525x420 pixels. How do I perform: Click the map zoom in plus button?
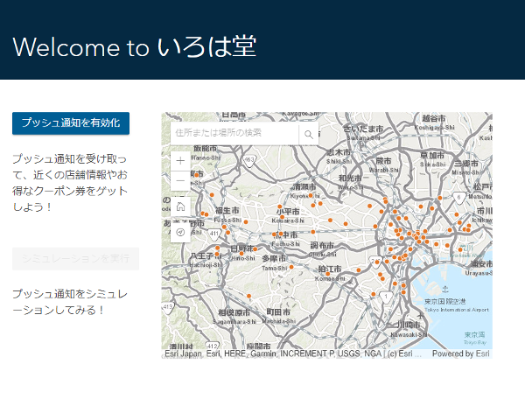[180, 161]
